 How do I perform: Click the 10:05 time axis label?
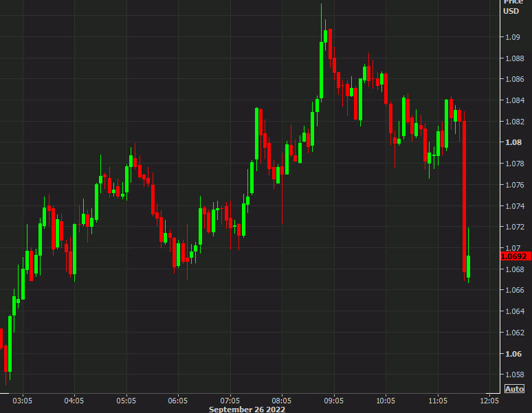(x=386, y=401)
